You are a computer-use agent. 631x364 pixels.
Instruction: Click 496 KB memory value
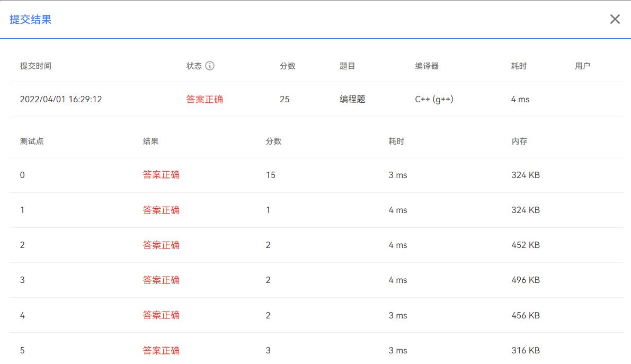click(x=526, y=280)
